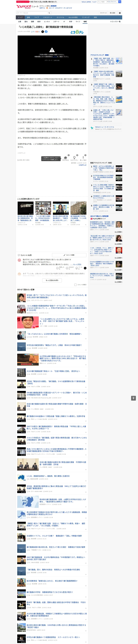Screen dimensions: 138x644
Task: Expand first comment via もっと見る link
Action: [77, 264]
